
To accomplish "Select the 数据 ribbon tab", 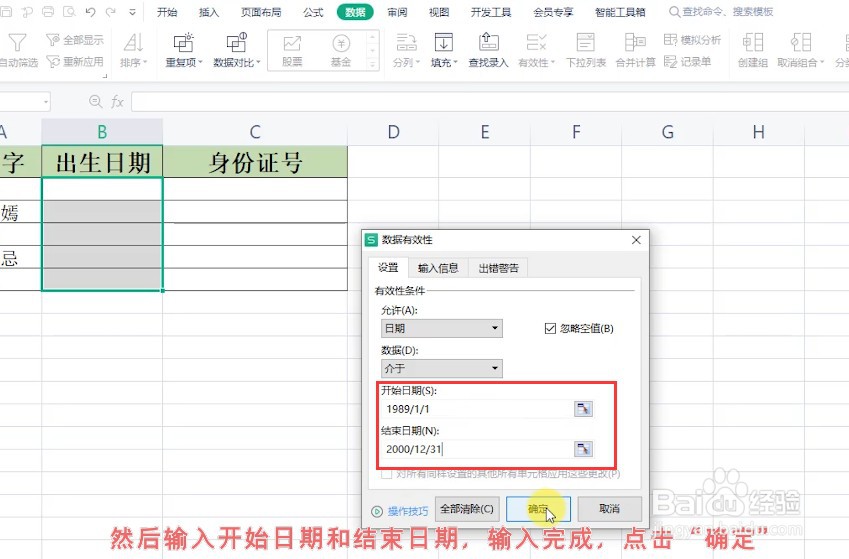I will [x=355, y=12].
